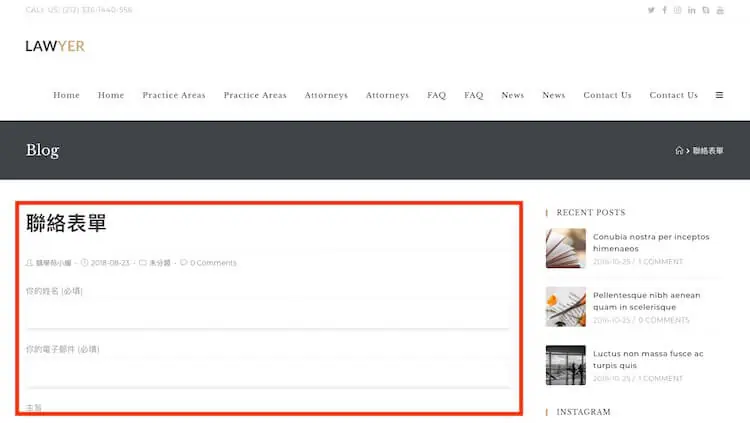Open the 未分類 category link
750x423 pixels.
(160, 263)
